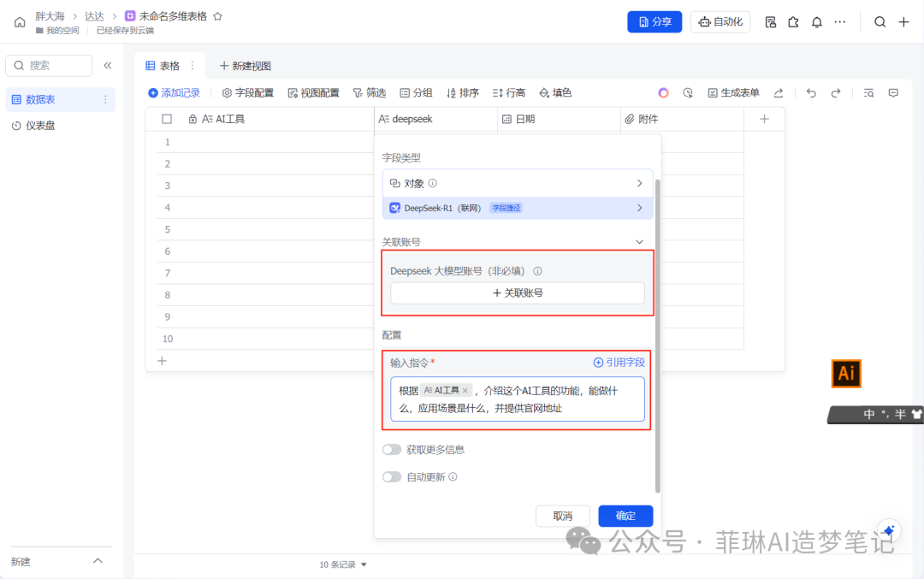
Task: Click the home icon in top bar
Action: click(x=20, y=22)
